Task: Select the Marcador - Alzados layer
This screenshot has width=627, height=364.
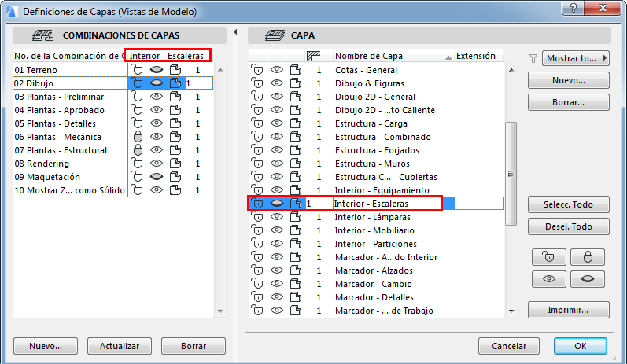Action: click(x=374, y=270)
